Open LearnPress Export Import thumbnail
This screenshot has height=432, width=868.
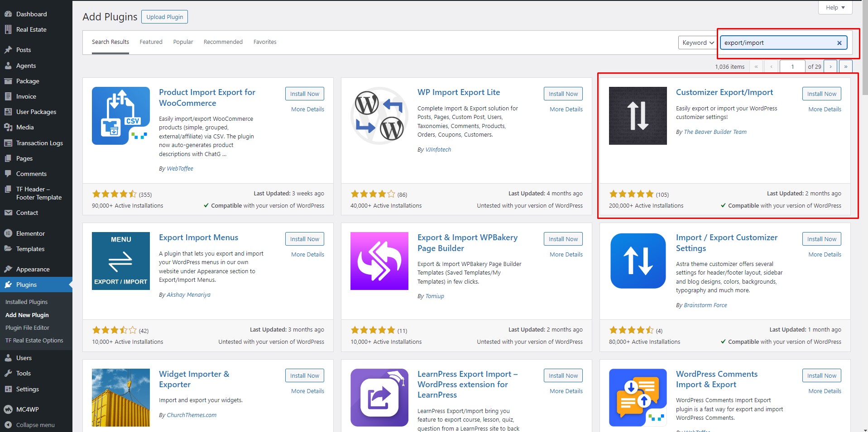pos(379,398)
